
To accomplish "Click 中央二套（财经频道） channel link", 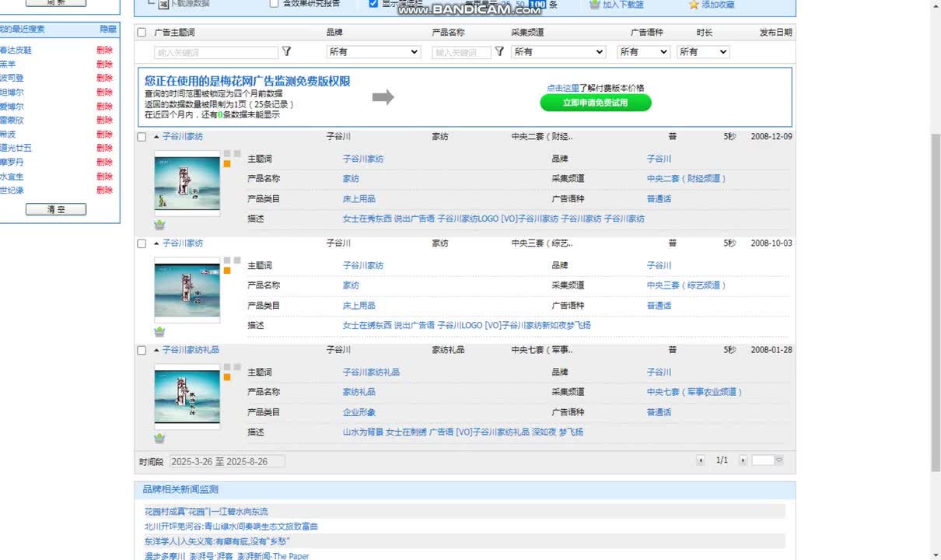I will point(687,178).
